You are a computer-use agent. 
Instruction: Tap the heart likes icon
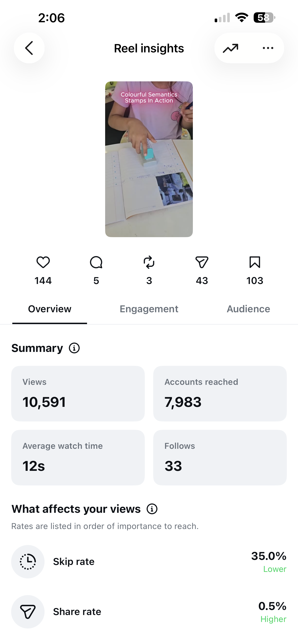43,262
